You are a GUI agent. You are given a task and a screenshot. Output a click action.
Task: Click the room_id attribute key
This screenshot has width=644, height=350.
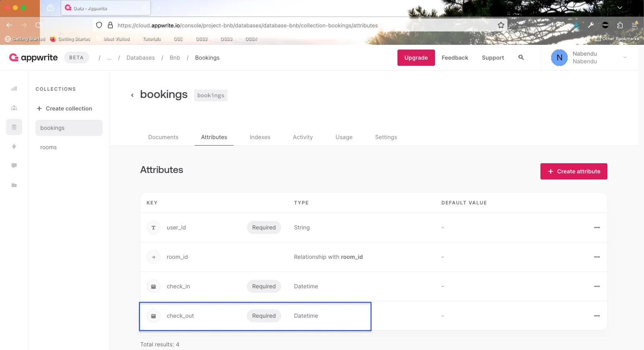click(177, 257)
